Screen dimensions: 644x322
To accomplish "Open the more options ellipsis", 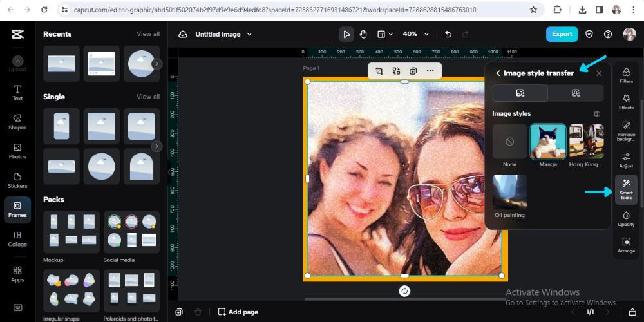I will (430, 71).
